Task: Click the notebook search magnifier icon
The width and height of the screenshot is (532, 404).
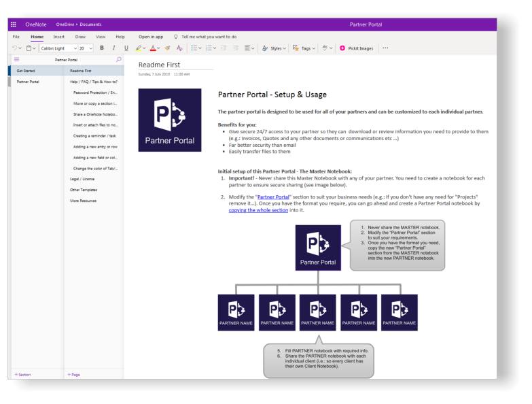Action: (118, 59)
